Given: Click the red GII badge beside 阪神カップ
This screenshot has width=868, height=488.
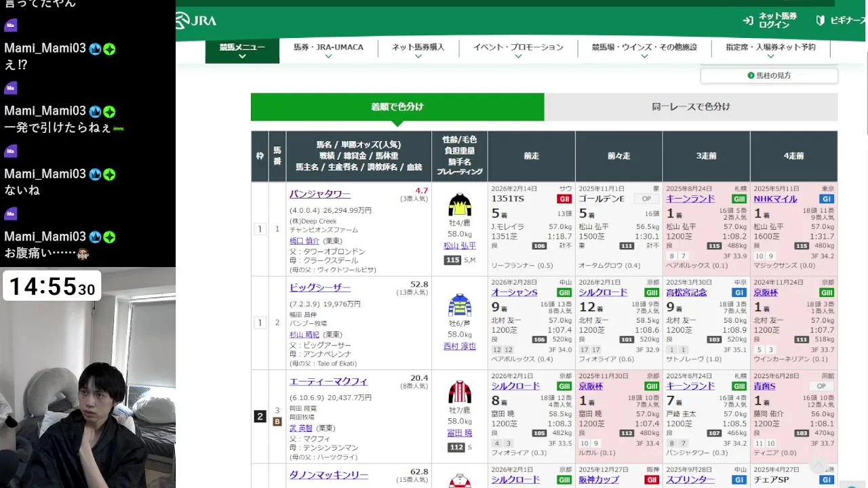Looking at the screenshot, I should coord(651,479).
